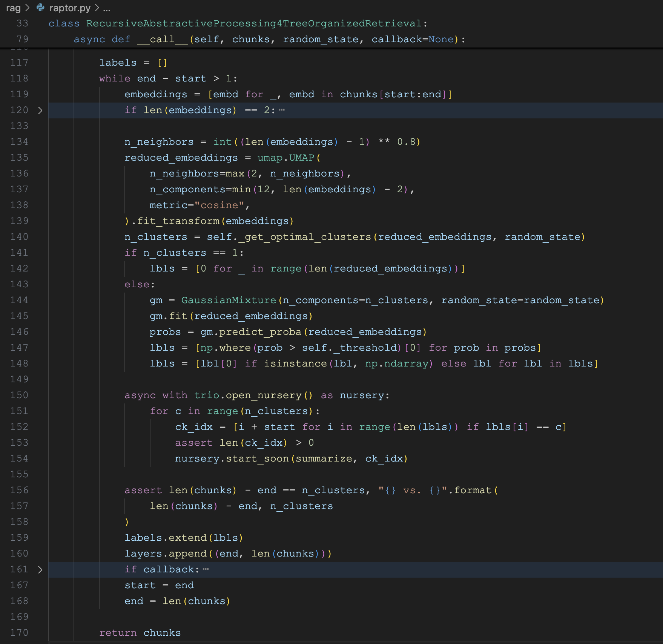Click 'n_neighbors=max(2,' on line 136
Image resolution: width=663 pixels, height=644 pixels.
tap(206, 173)
